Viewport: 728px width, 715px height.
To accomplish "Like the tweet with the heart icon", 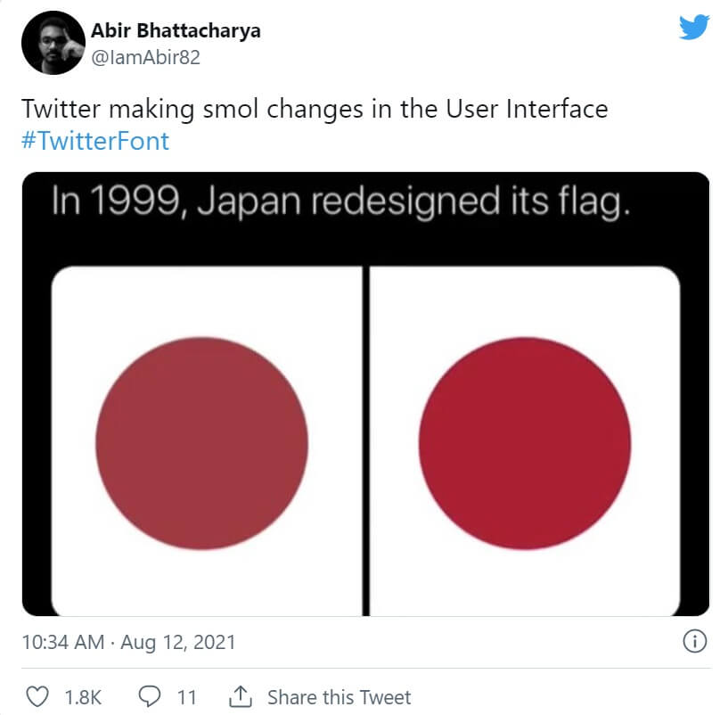I will (37, 696).
